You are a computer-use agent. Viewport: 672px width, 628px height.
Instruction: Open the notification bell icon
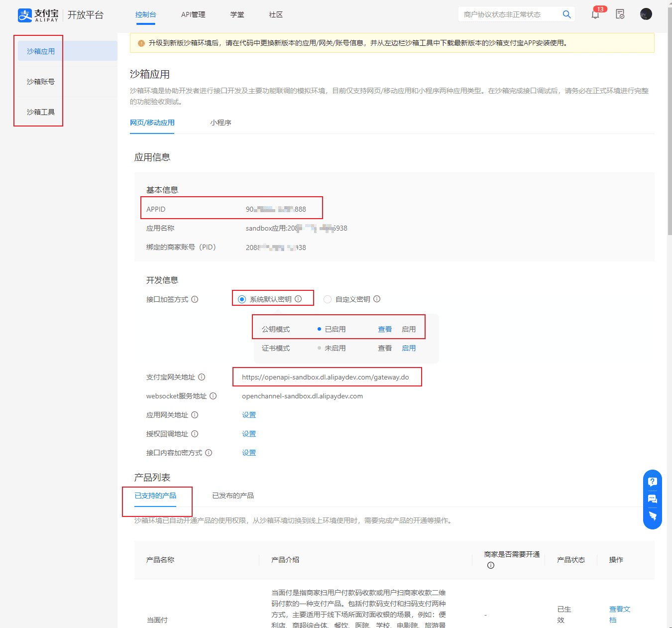(595, 14)
